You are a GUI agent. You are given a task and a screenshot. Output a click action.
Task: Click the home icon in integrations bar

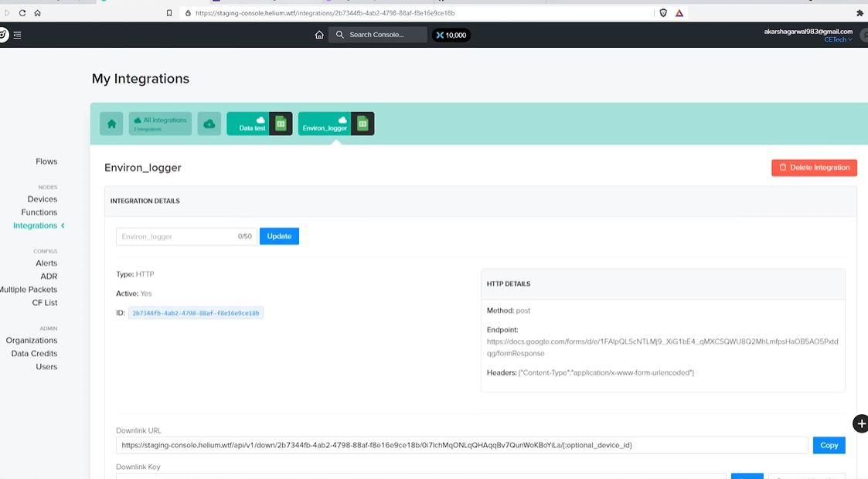[x=111, y=124]
